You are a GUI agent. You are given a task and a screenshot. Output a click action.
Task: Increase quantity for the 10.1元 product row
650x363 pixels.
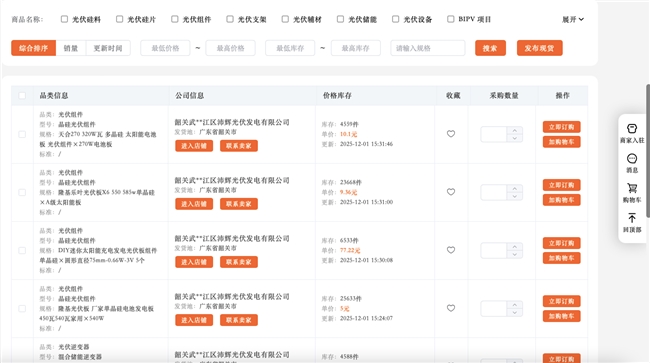tap(515, 131)
